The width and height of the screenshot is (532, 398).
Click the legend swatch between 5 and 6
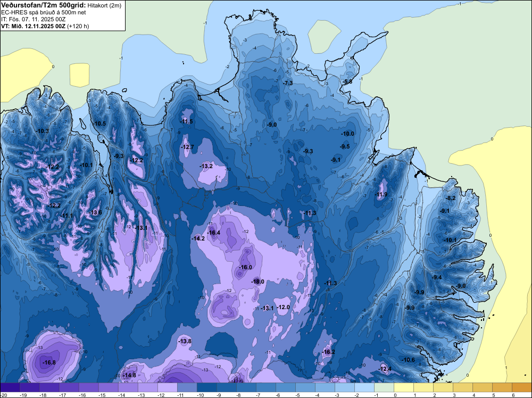502,387
